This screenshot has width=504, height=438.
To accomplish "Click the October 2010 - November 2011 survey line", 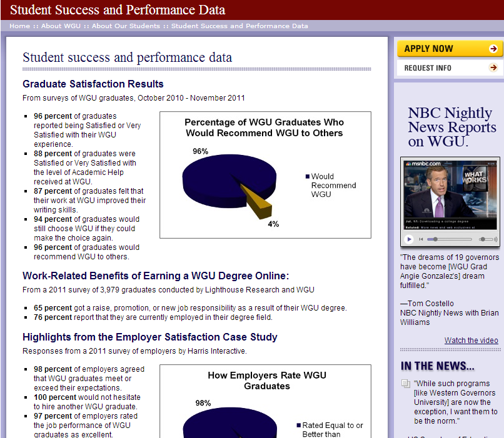I will (x=134, y=98).
